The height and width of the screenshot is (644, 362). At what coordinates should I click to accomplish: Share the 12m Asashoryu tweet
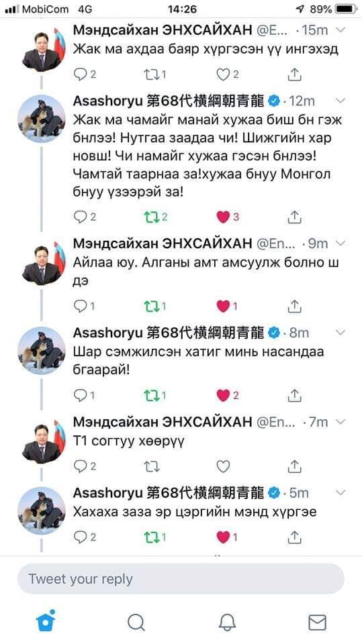coord(295,217)
